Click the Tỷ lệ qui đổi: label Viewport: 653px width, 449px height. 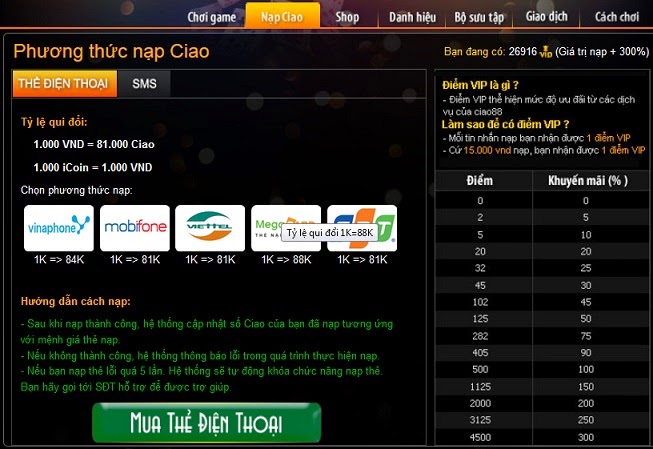(54, 122)
